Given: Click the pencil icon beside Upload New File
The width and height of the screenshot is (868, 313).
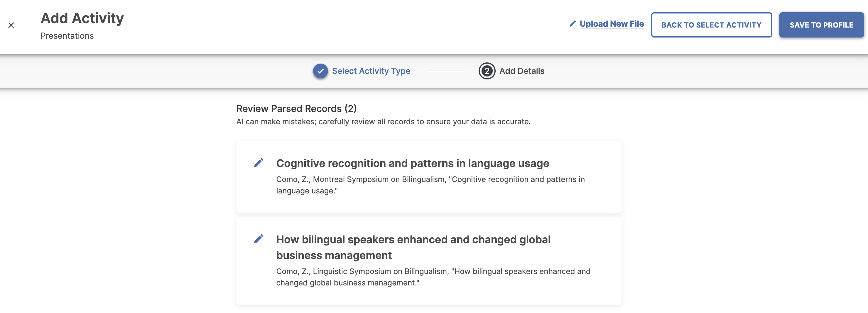Looking at the screenshot, I should (573, 24).
